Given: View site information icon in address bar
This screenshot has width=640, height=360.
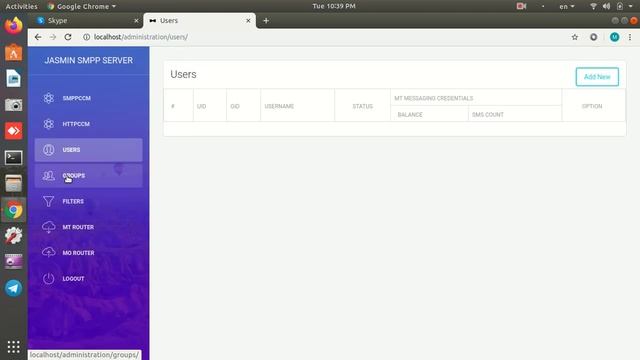Looking at the screenshot, I should pos(87,37).
